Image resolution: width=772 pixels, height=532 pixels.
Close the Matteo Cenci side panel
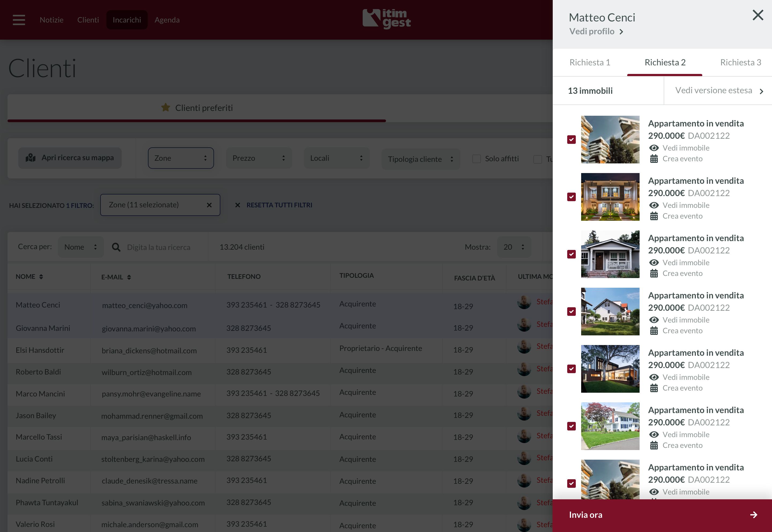[758, 15]
